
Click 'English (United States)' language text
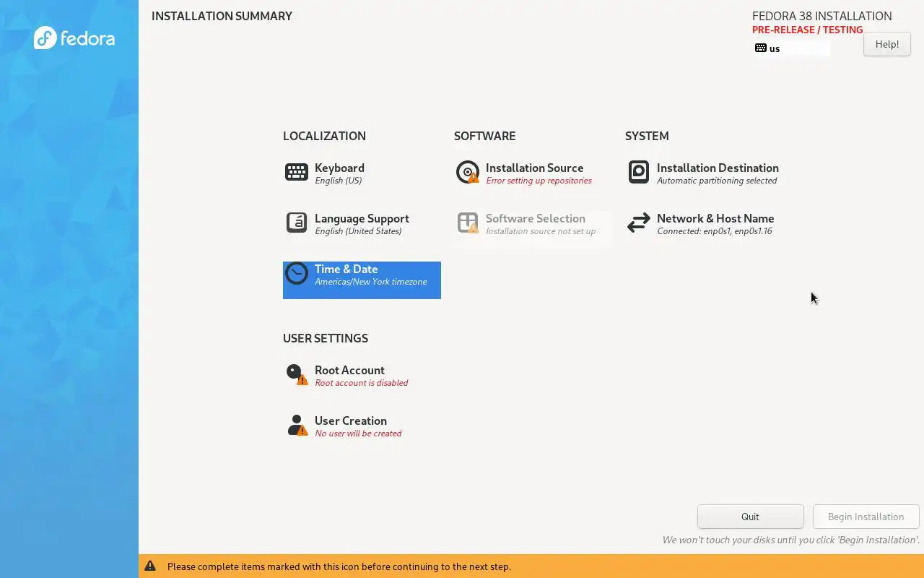click(x=358, y=231)
